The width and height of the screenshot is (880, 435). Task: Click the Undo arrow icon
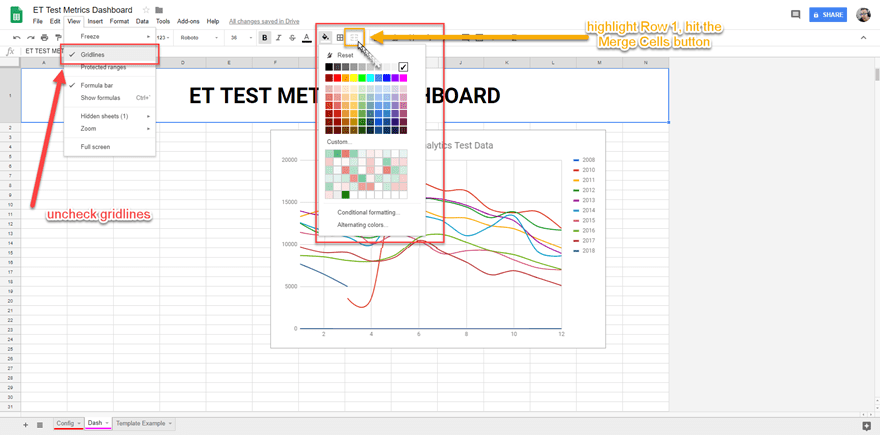[x=17, y=38]
